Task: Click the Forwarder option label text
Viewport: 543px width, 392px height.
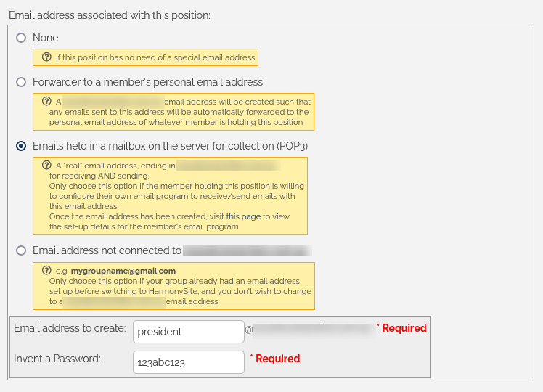Action: coord(147,82)
